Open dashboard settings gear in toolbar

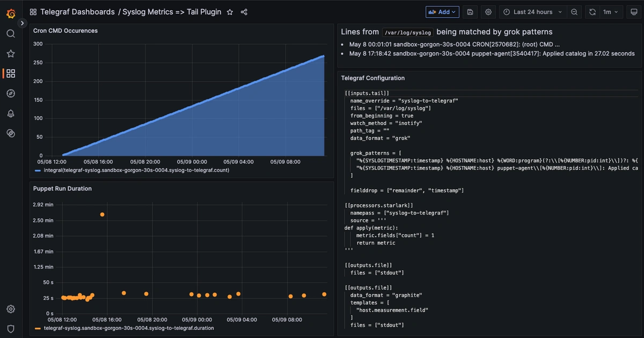[488, 12]
